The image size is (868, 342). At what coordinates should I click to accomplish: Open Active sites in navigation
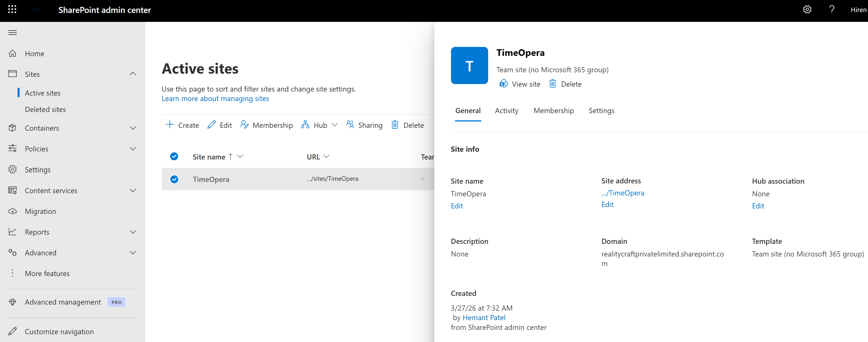[42, 93]
